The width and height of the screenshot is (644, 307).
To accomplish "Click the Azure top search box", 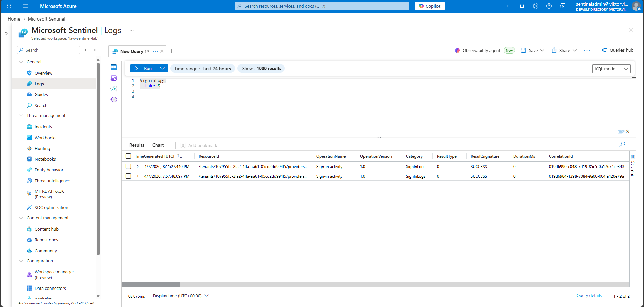I will pyautogui.click(x=322, y=6).
